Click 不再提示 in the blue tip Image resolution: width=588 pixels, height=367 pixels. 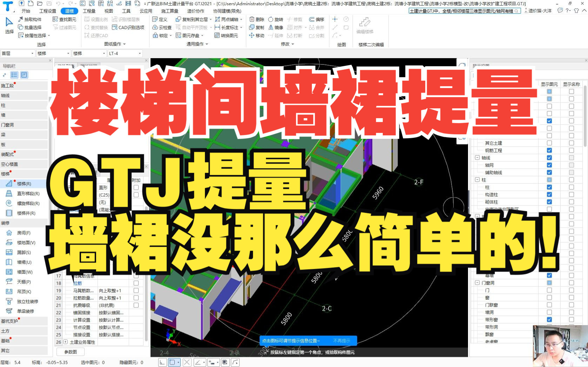[342, 341]
